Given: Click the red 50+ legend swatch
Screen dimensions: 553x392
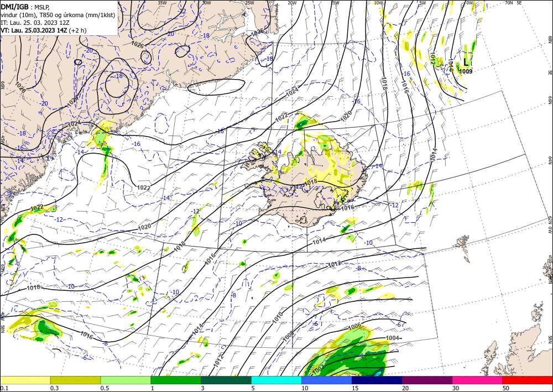Looking at the screenshot, I should tap(528, 380).
